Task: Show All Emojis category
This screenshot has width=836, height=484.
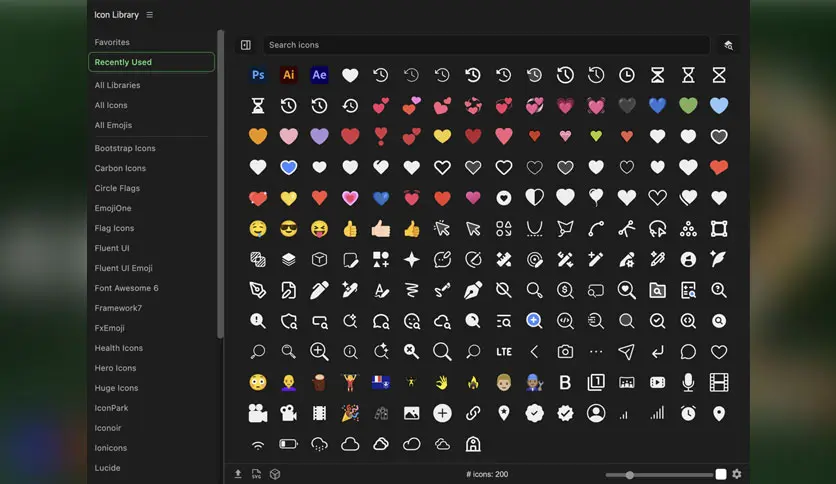Action: pos(113,125)
